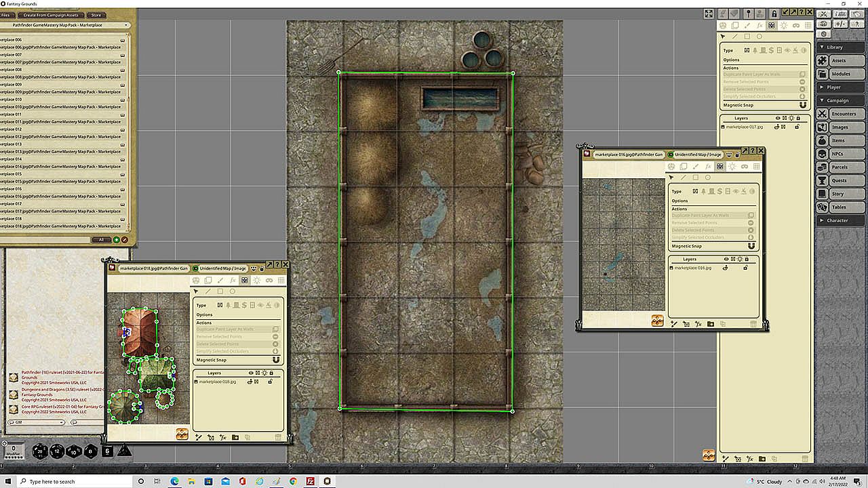Image resolution: width=868 pixels, height=488 pixels.
Task: Select marketplace 018.jpg tab in lower window
Action: click(153, 268)
